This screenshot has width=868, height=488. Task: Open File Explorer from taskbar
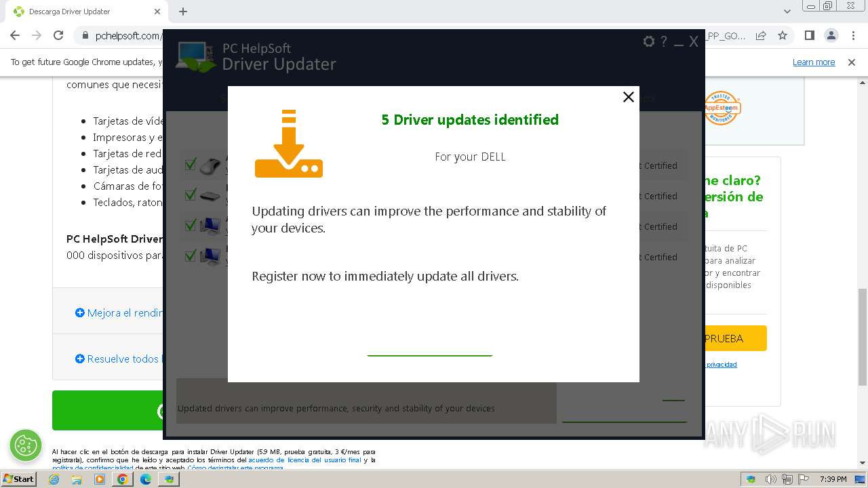pos(77,479)
